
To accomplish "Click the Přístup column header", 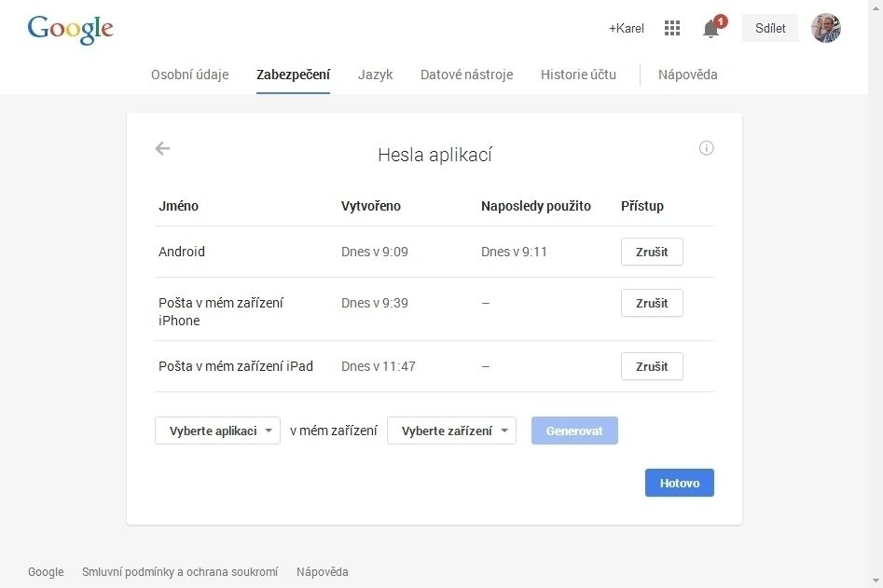I will click(x=642, y=206).
